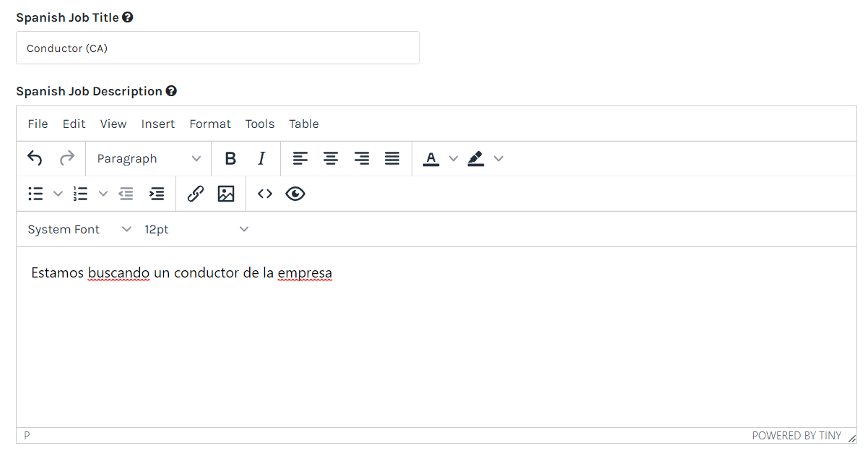Open the Powered by Tiny link

[797, 436]
